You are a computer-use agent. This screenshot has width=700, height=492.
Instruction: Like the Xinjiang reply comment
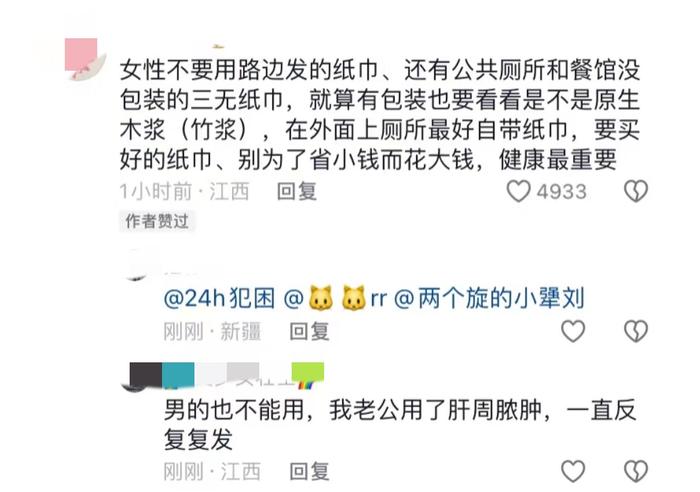pos(573,331)
